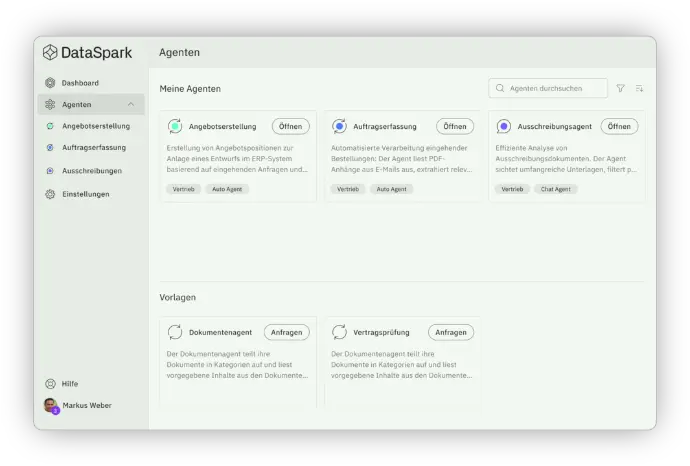
Task: Open Ausschreibungen in the sidebar
Action: [x=91, y=171]
